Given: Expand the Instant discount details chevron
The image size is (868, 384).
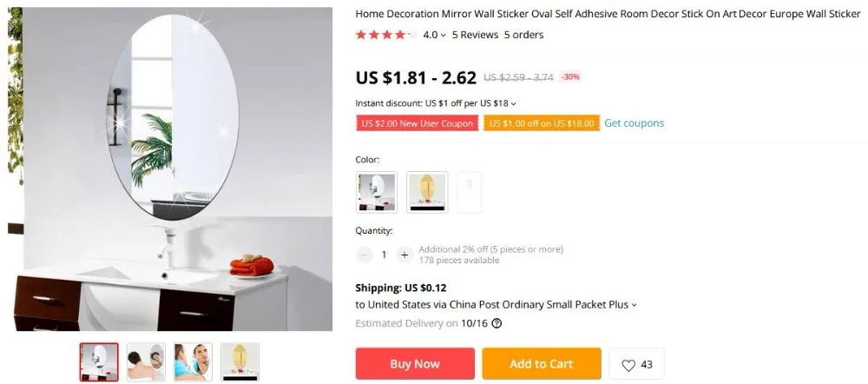Looking at the screenshot, I should click(514, 103).
